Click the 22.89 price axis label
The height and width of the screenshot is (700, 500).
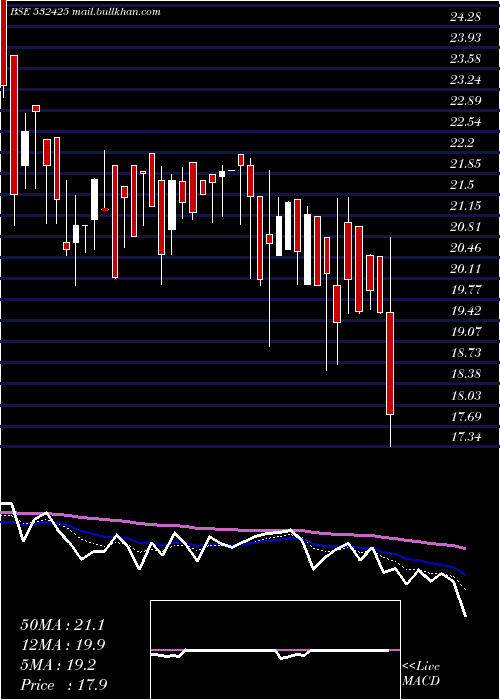(465, 101)
